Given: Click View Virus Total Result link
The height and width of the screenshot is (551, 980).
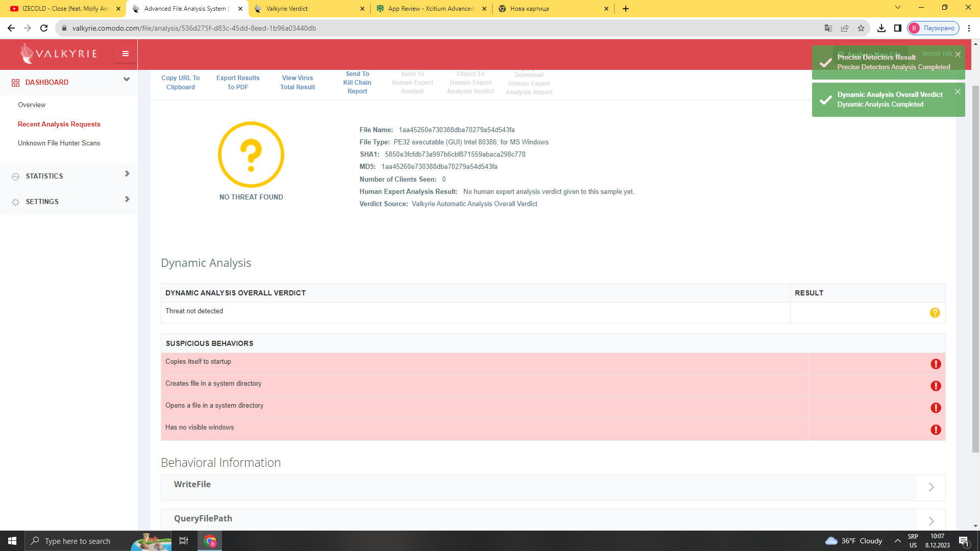Looking at the screenshot, I should 297,83.
